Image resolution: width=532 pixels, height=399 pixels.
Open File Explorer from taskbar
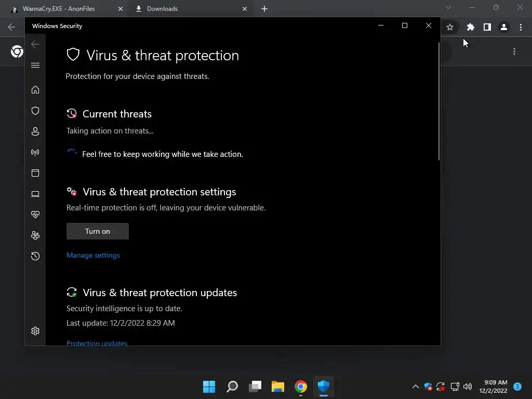[x=278, y=387]
